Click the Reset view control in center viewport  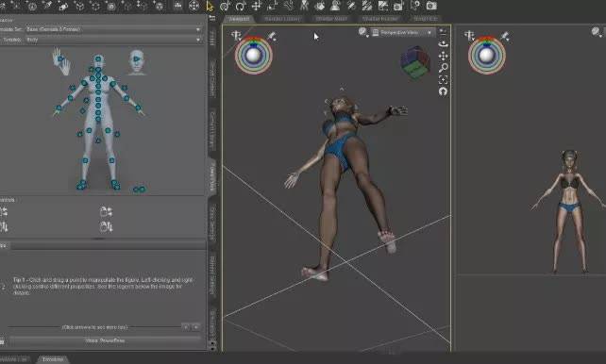444,91
